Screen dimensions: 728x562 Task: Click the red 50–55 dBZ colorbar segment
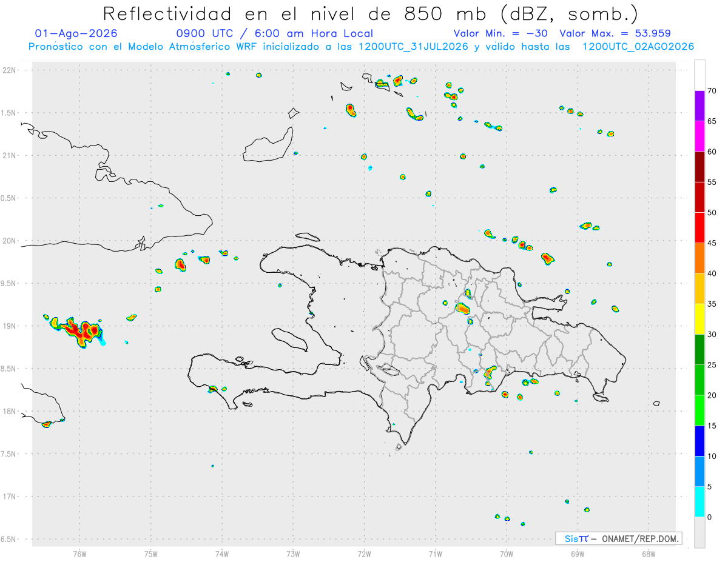click(699, 197)
